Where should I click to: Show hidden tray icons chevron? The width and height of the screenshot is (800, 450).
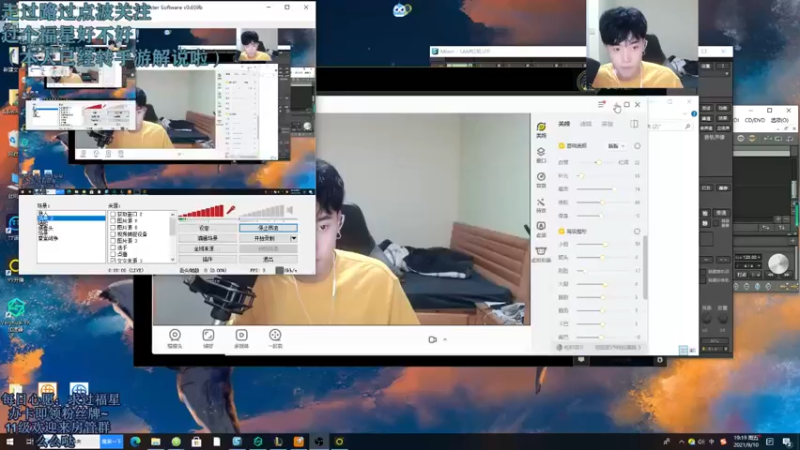pos(681,442)
